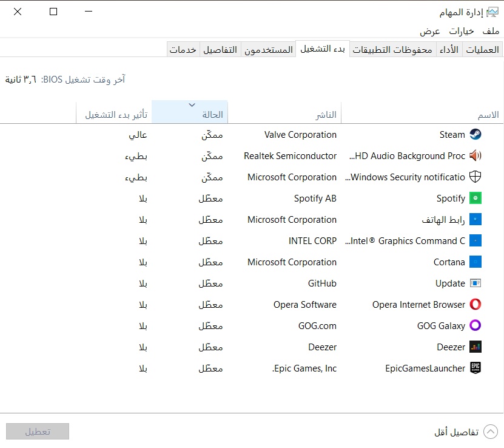Select the HD Audio Background Proc row
The height and width of the screenshot is (448, 504).
[x=407, y=156]
